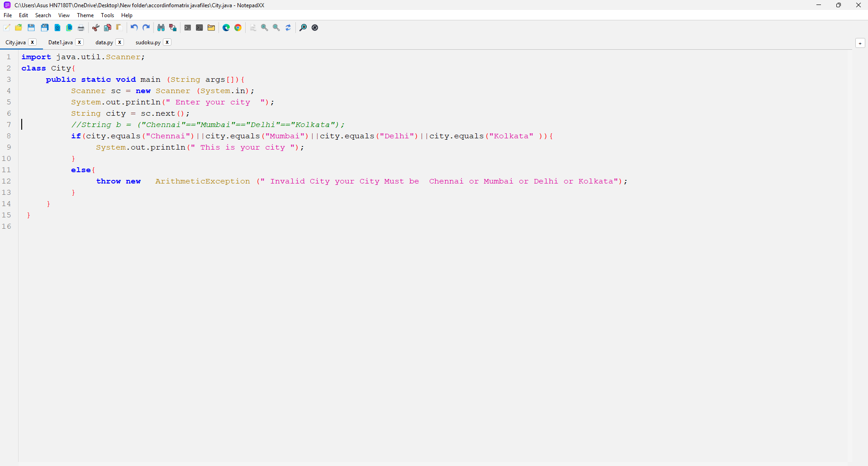This screenshot has width=868, height=466.
Task: Close the data.py tab
Action: point(120,42)
